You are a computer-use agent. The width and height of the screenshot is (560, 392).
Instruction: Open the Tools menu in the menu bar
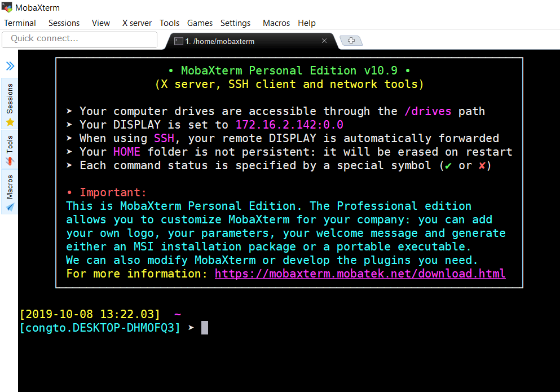(x=169, y=23)
